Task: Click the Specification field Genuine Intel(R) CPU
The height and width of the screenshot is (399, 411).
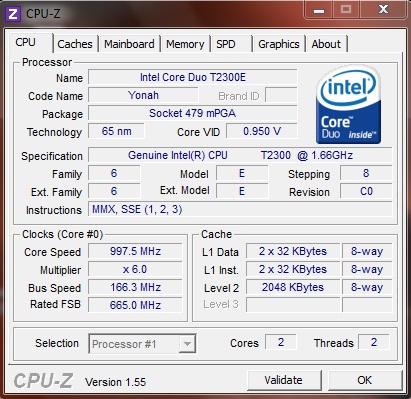Action: (x=240, y=155)
